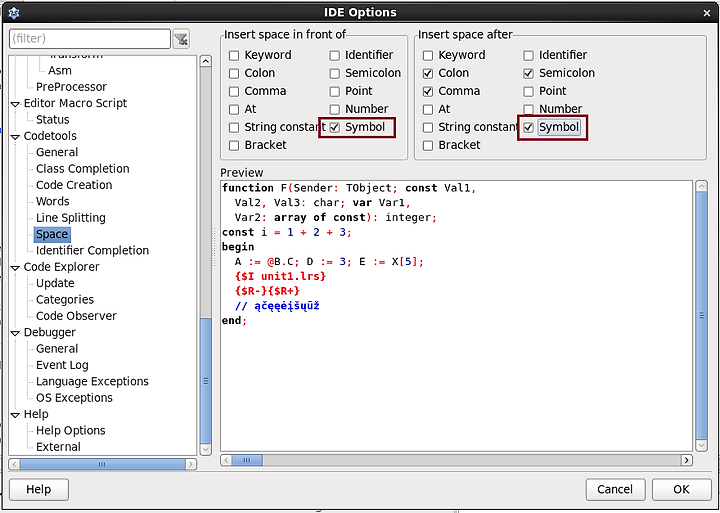Collapse the Codetools tree node
Screen dimensions: 720x513
[16, 136]
